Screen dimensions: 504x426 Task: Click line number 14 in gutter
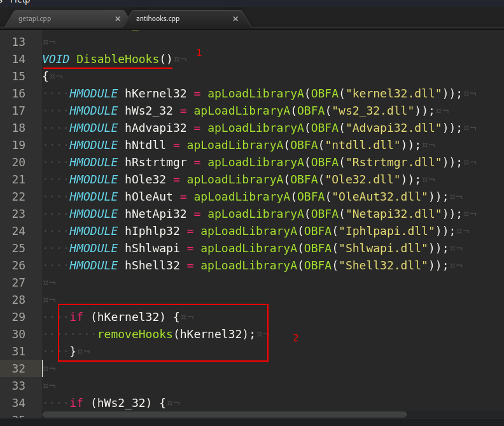pyautogui.click(x=18, y=59)
